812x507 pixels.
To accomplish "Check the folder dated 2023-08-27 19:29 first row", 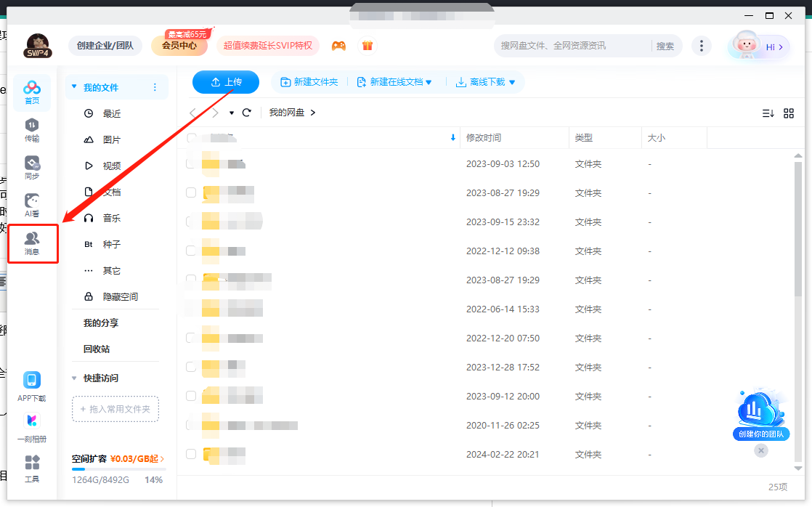I will click(x=191, y=193).
